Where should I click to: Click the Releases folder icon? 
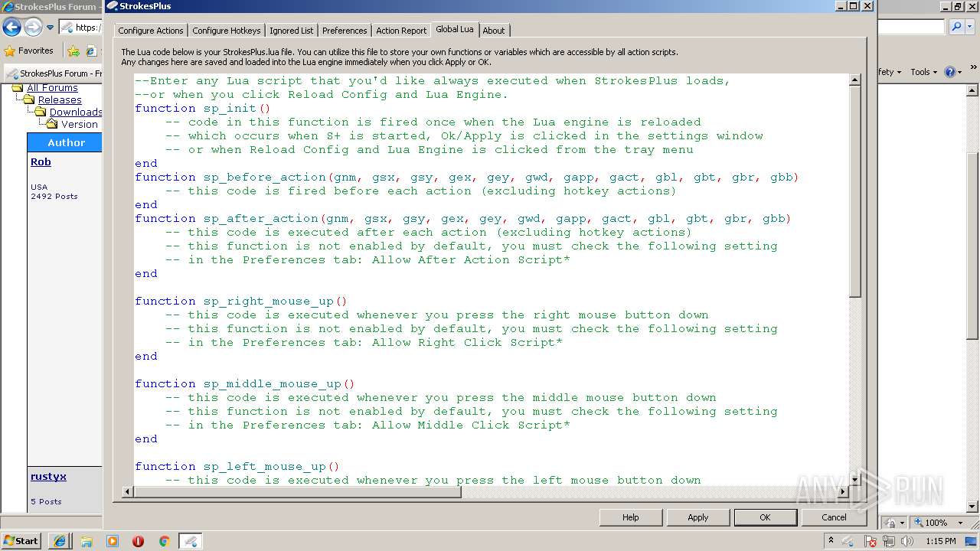(x=29, y=100)
